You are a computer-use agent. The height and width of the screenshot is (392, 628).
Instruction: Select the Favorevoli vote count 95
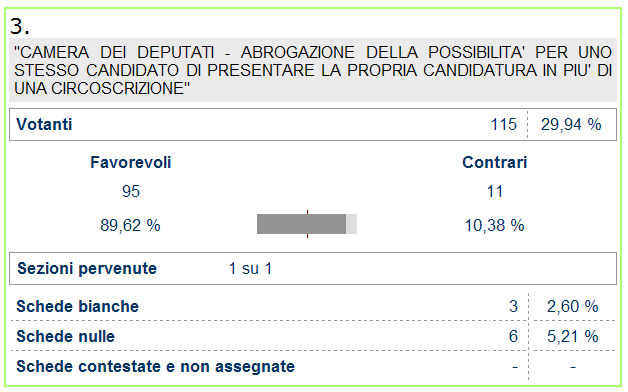(x=131, y=191)
